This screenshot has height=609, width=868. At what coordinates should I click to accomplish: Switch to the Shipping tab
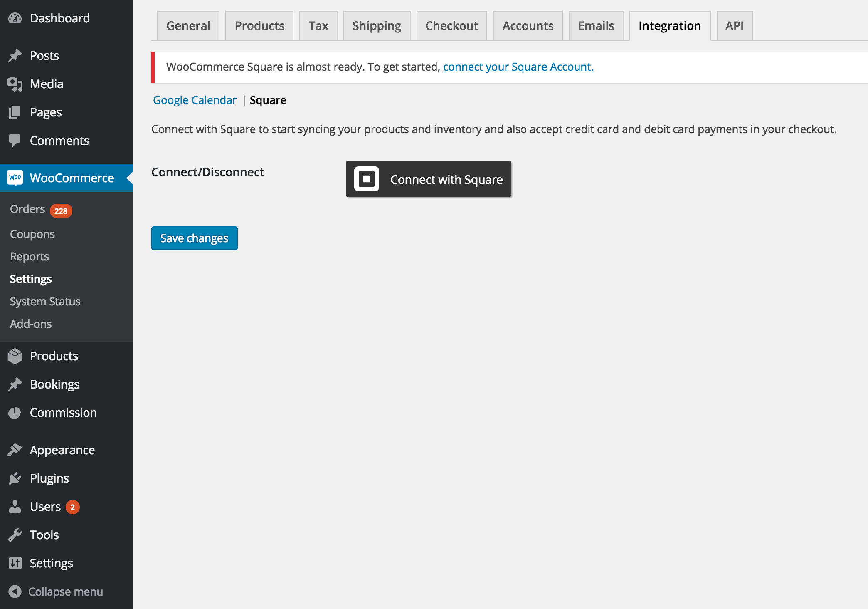click(377, 25)
